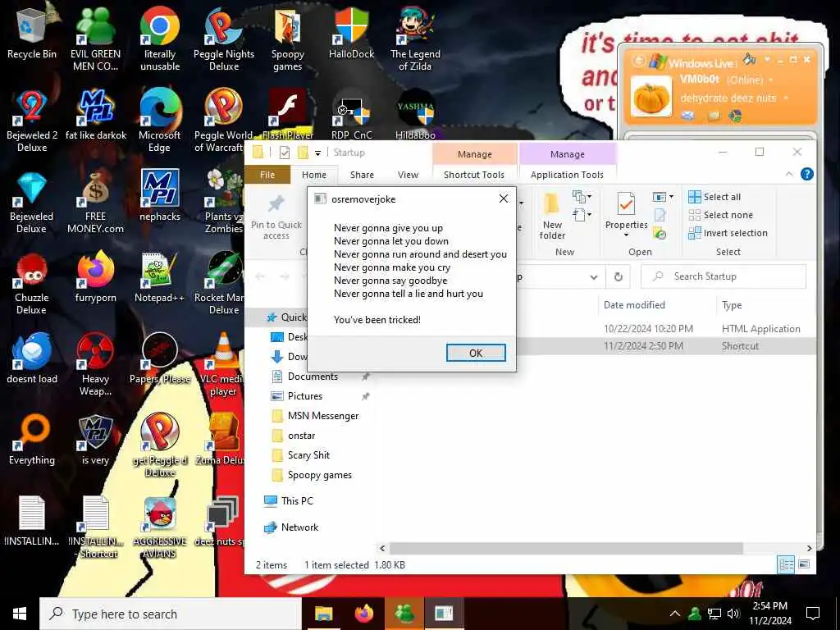Click the green messenger taskbar button
This screenshot has height=630, width=840.
pyautogui.click(x=404, y=614)
